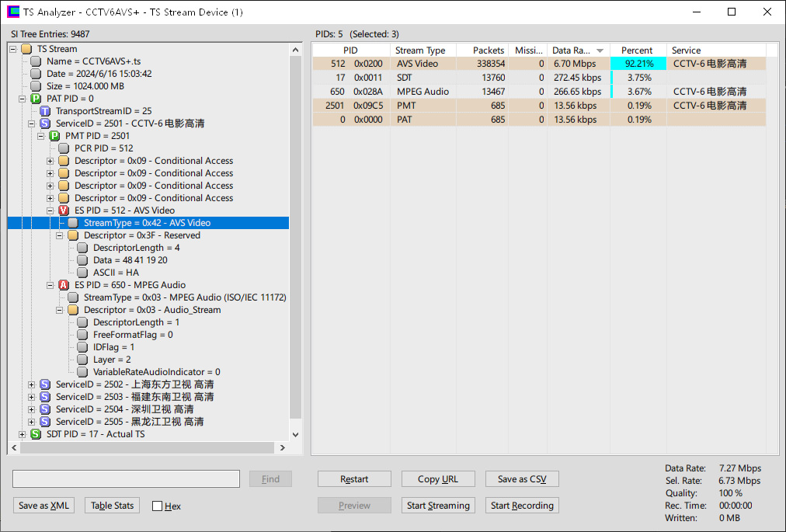The height and width of the screenshot is (532, 786).
Task: Click the icon beside Name = CCTV6AVS+.ts
Action: [x=36, y=61]
